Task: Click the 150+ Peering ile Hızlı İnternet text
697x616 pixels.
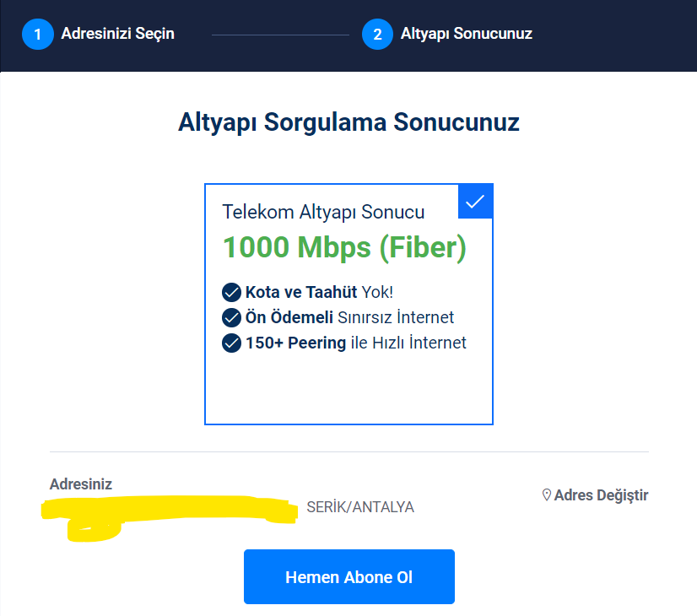Action: pos(355,343)
